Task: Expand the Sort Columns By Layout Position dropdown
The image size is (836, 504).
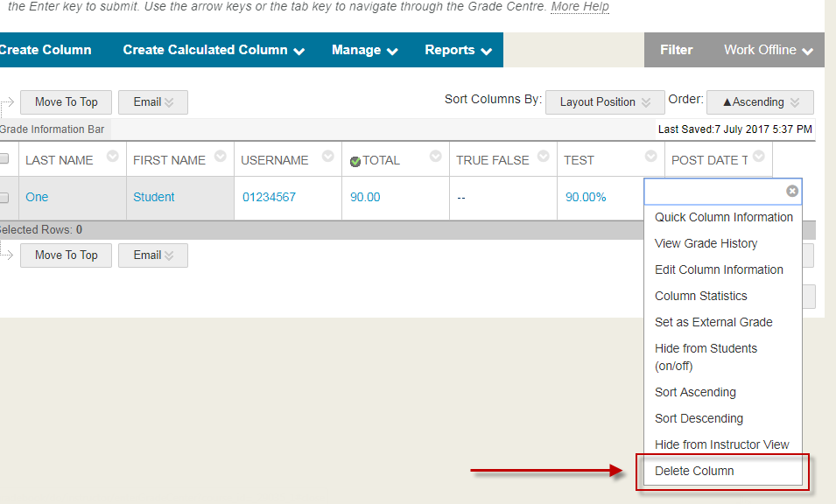Action: pos(605,102)
